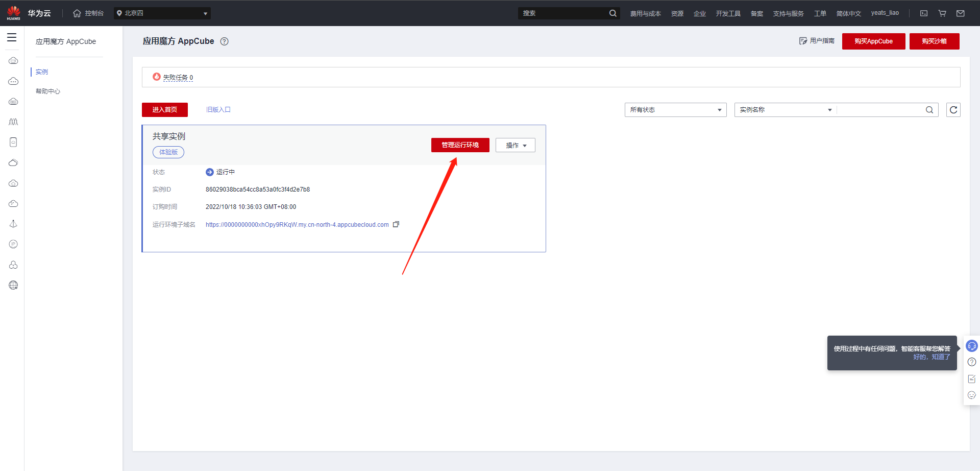Click the three-circles sidebar icon

point(13,265)
